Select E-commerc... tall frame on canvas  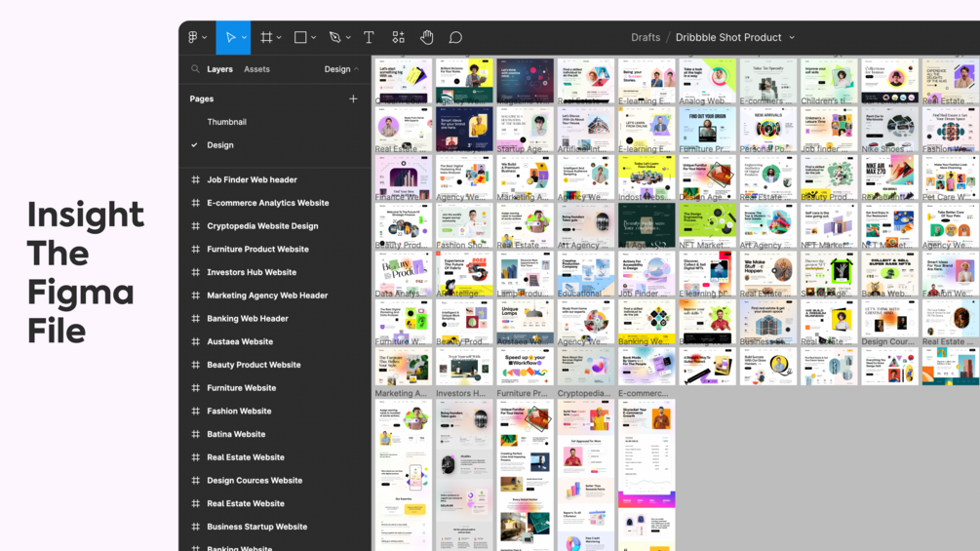tap(647, 475)
